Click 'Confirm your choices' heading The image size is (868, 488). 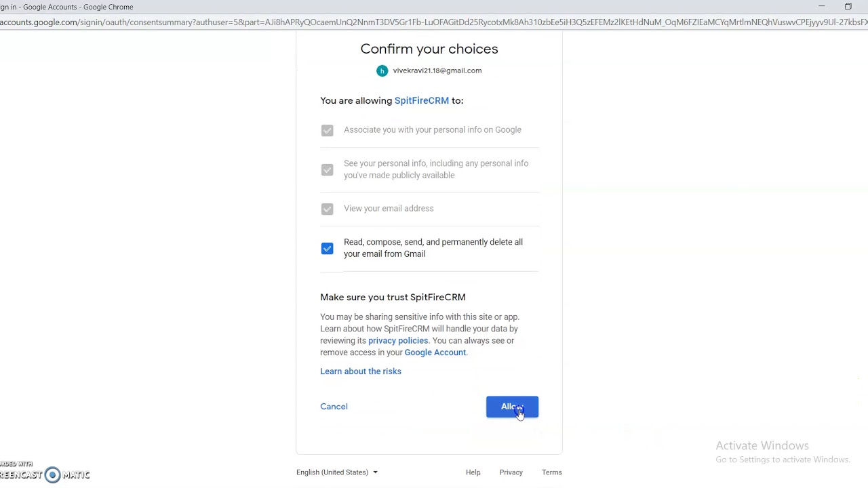429,49
